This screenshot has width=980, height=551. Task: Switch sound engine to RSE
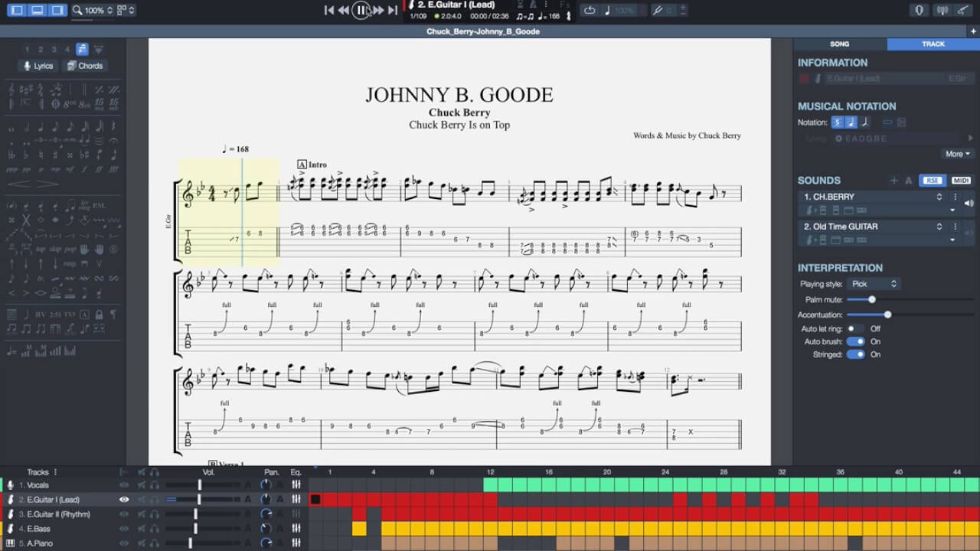click(932, 181)
